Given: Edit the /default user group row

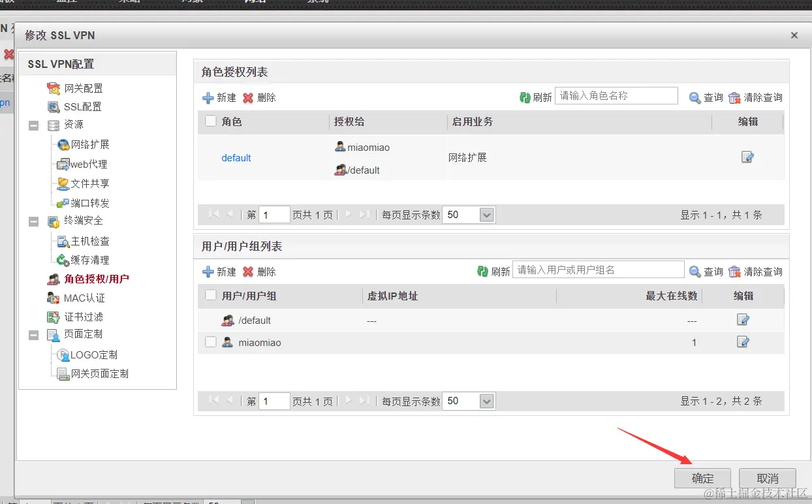Looking at the screenshot, I should pos(743,319).
